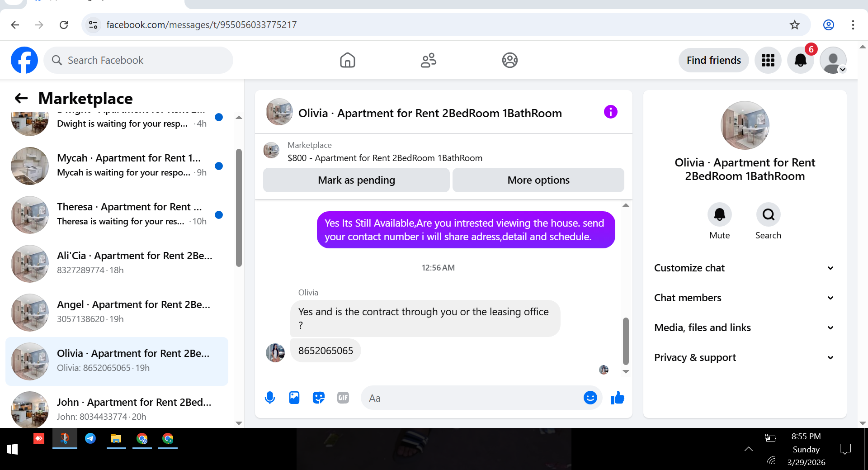Search in conversation using magnifier icon
The width and height of the screenshot is (868, 470).
(x=769, y=214)
